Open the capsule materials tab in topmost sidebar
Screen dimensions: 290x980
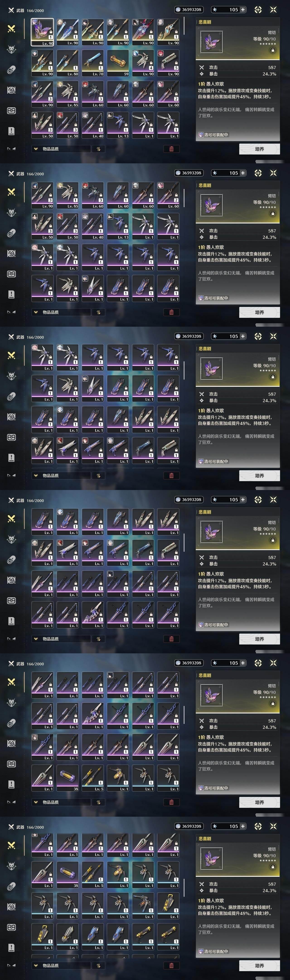click(x=11, y=70)
